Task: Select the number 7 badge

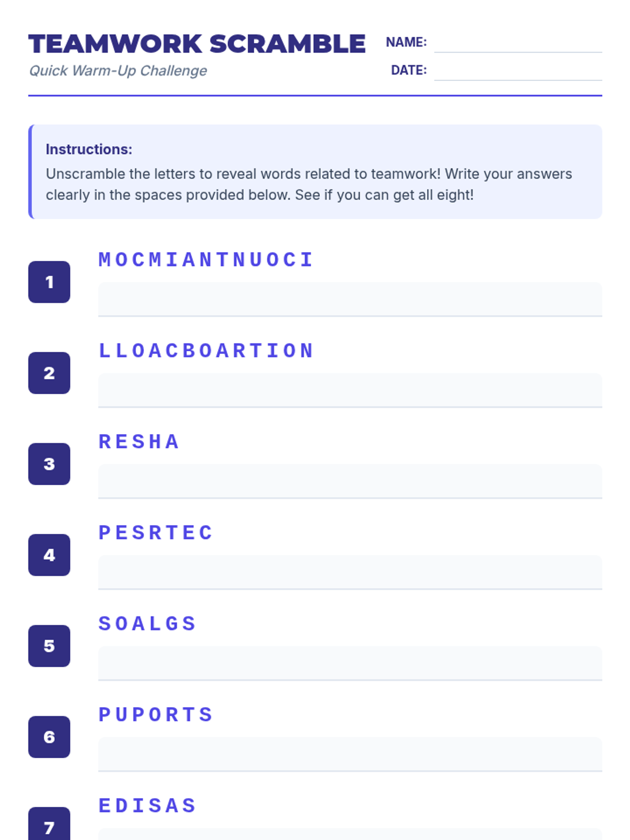Action: [x=49, y=824]
